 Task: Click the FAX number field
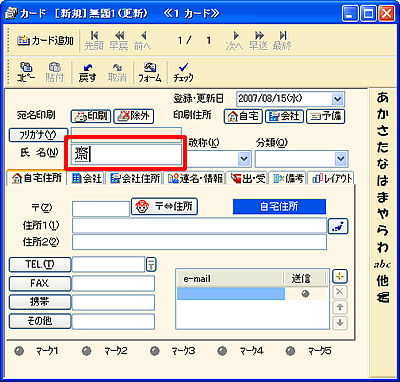[113, 283]
